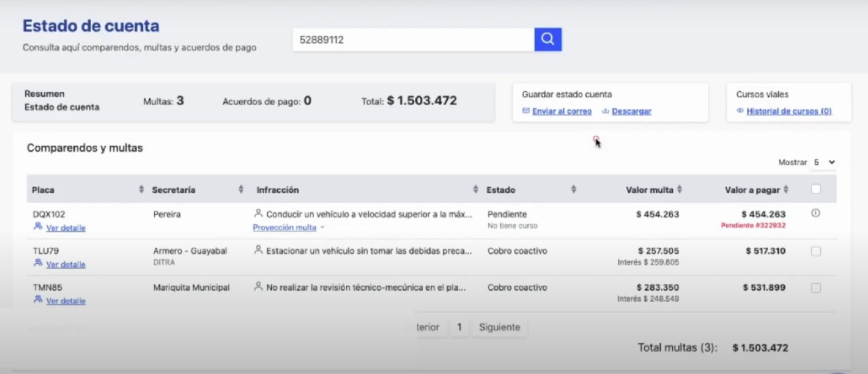Image resolution: width=868 pixels, height=374 pixels.
Task: Sort the table by the Placa column
Action: [141, 189]
